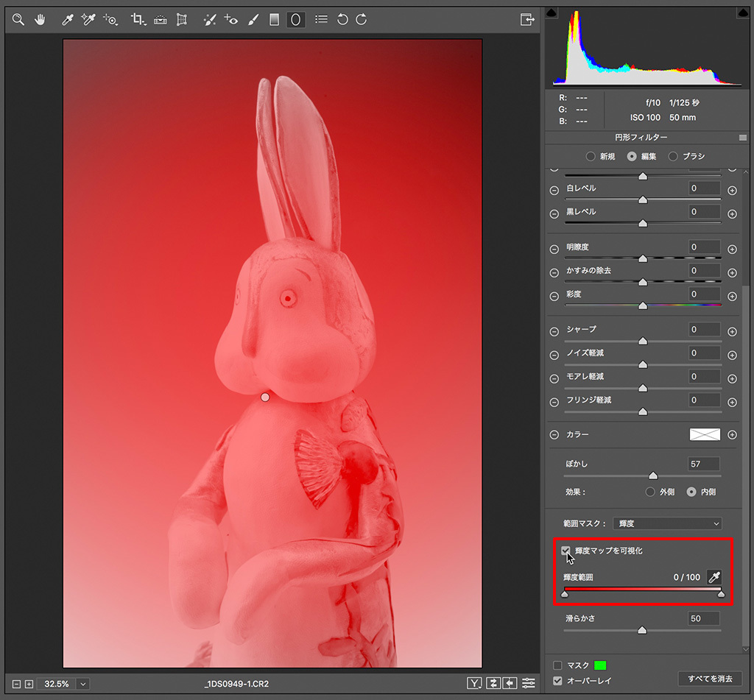This screenshot has width=754, height=700.
Task: Switch to the Graduated Filter tool
Action: tap(274, 20)
